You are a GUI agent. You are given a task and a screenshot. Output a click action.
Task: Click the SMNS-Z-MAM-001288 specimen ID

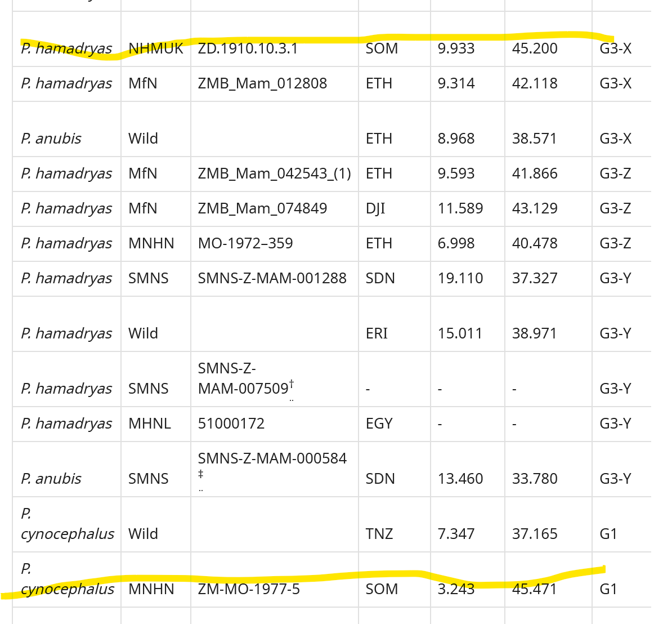(x=272, y=279)
